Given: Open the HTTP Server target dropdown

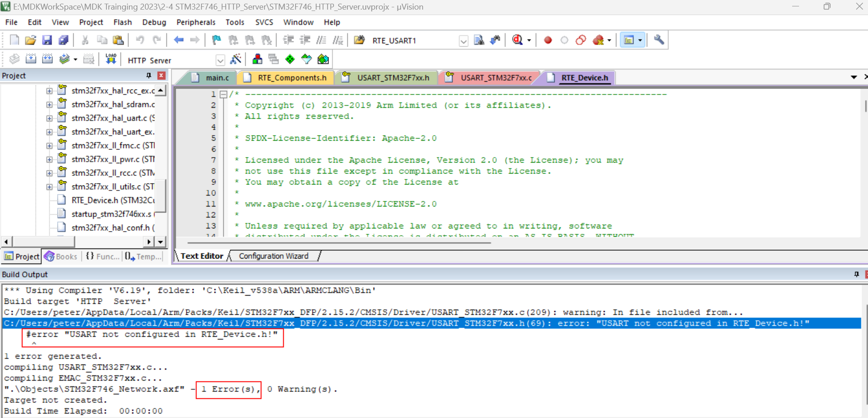Looking at the screenshot, I should (x=220, y=60).
